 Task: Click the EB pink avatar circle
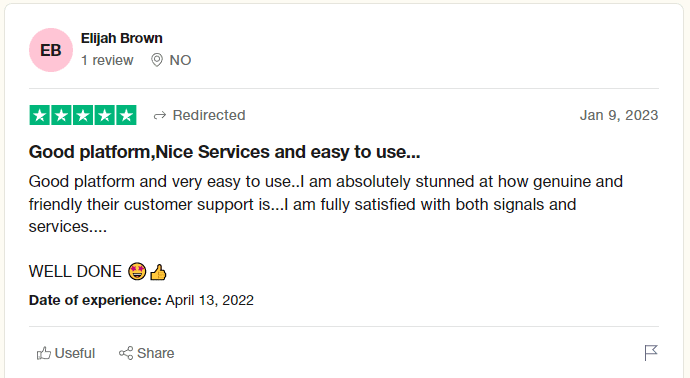[51, 50]
